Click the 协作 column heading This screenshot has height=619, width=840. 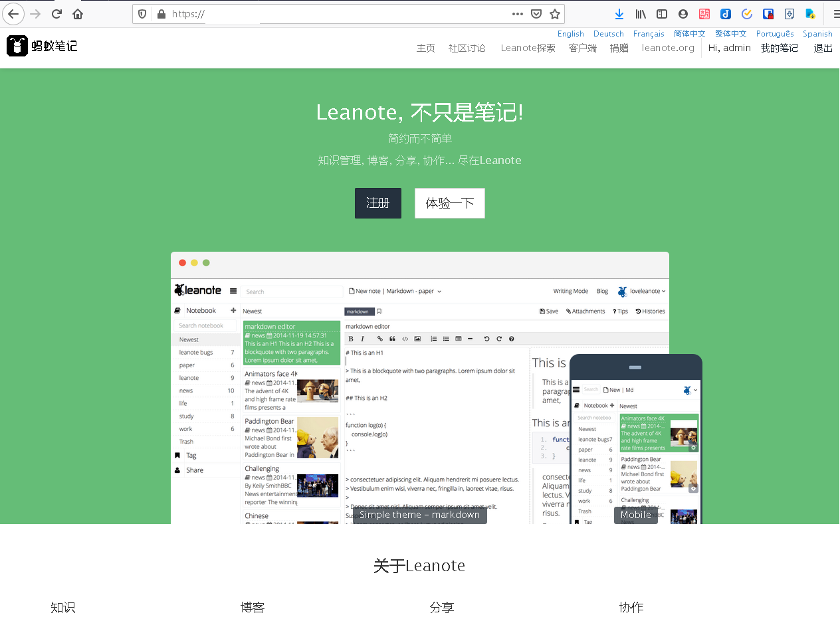tap(631, 608)
